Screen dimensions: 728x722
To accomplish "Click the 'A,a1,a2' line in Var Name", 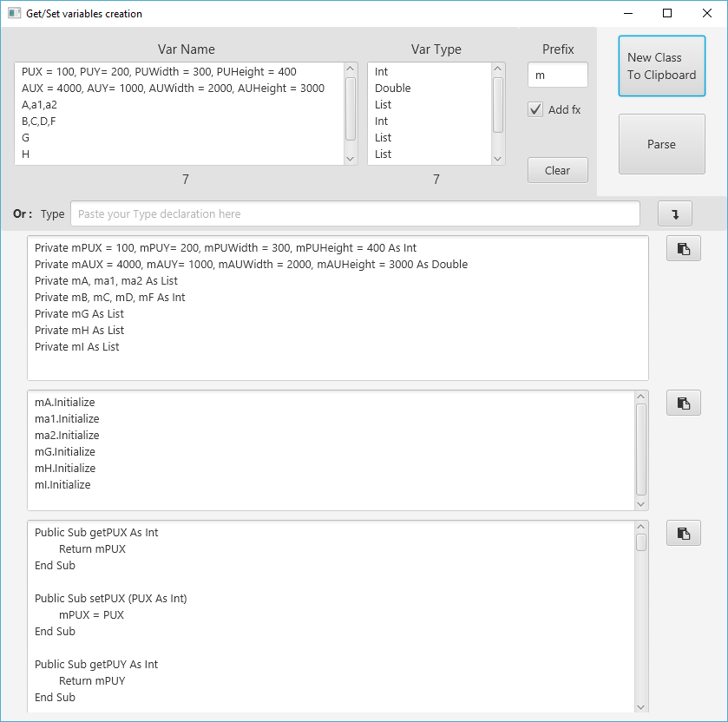I will tap(39, 104).
